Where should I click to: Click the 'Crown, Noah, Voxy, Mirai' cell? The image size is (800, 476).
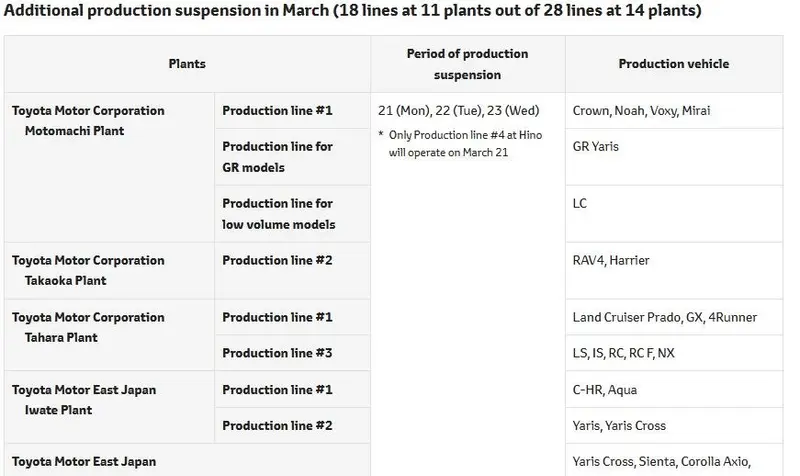674,111
